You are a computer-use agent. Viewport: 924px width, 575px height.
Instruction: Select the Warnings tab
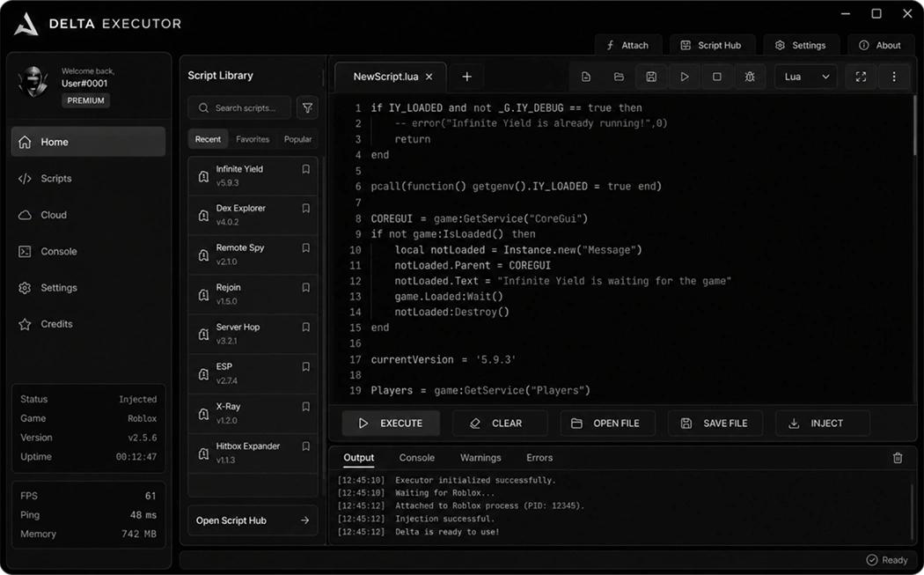pyautogui.click(x=480, y=458)
